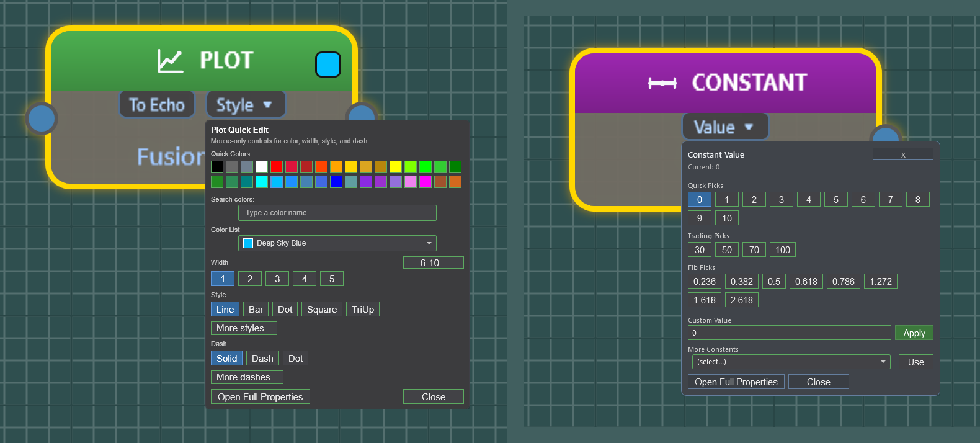Select Fib pick 0.786
The image size is (980, 443).
(x=844, y=282)
